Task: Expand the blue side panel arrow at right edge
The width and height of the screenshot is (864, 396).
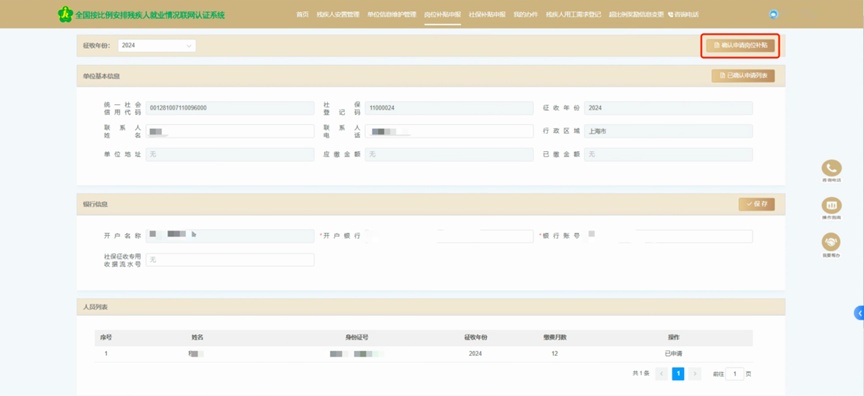Action: click(x=859, y=313)
